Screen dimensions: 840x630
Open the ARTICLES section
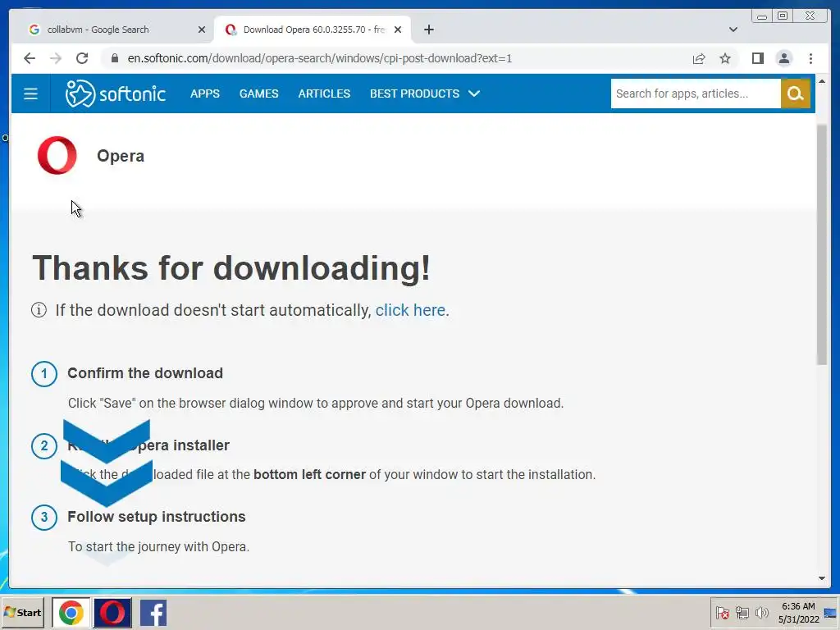click(324, 94)
